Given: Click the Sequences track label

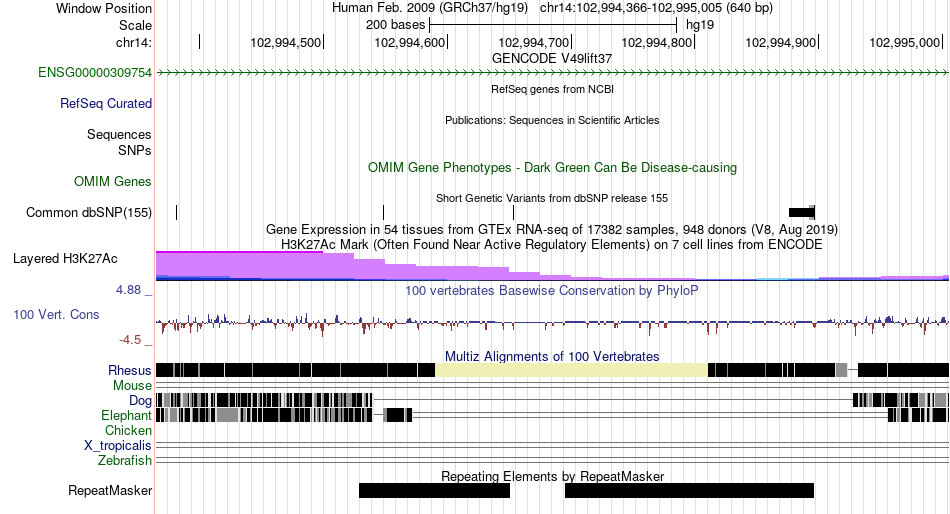Looking at the screenshot, I should (x=119, y=135).
